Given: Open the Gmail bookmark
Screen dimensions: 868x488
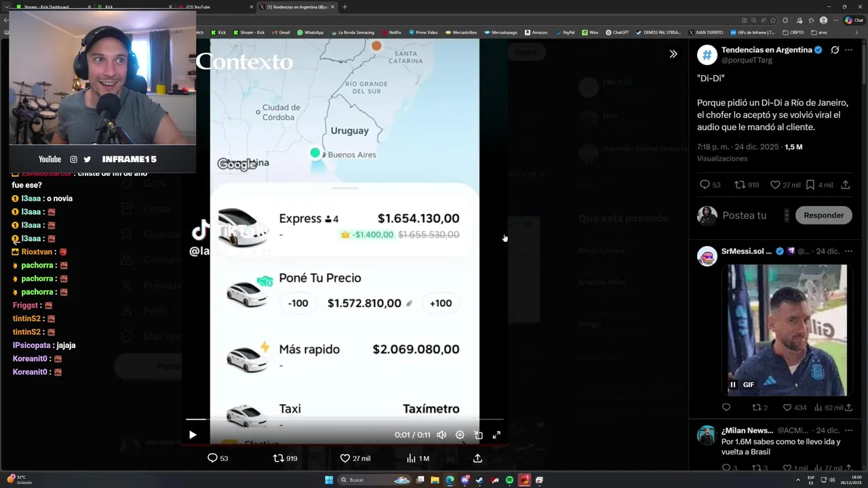Looking at the screenshot, I should (281, 32).
